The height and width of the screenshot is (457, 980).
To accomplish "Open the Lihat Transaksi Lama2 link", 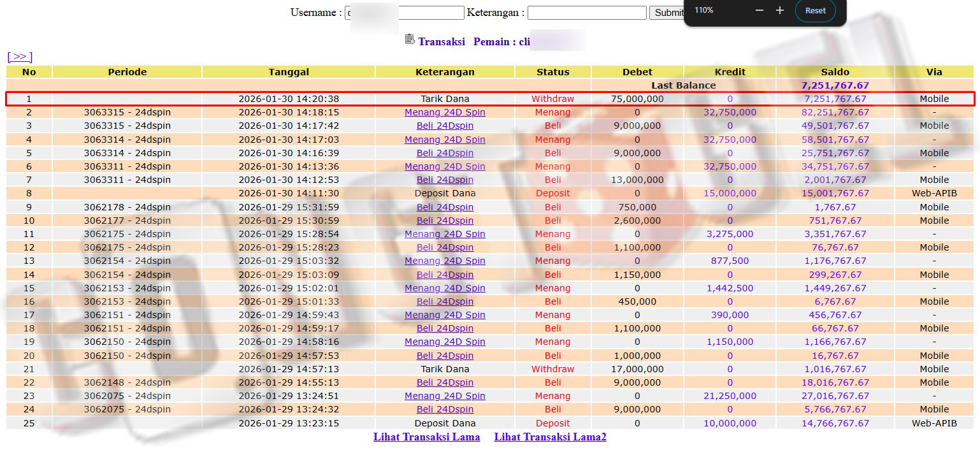I will (550, 437).
